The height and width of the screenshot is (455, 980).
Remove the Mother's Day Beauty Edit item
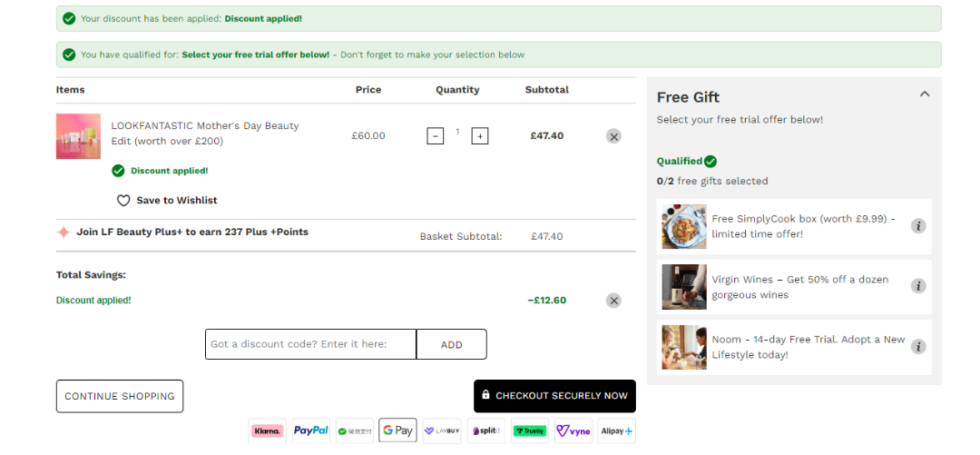pos(613,136)
